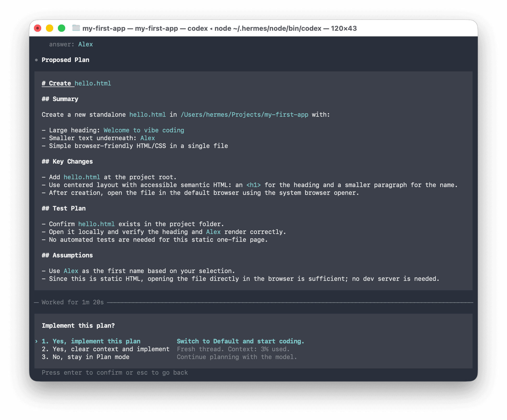Click the '## Key Changes' heading
Image resolution: width=507 pixels, height=420 pixels.
click(67, 162)
